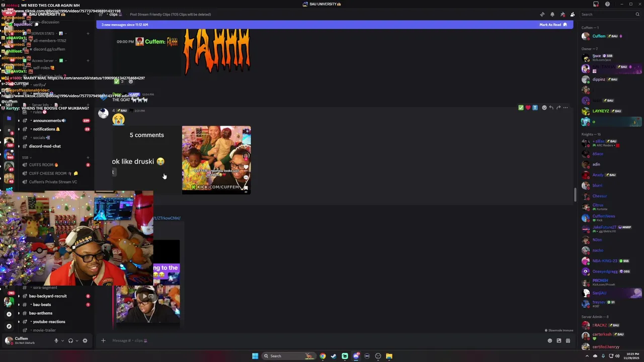Open File Explorer from taskbar
Viewport: 644px width, 362px height.
pyautogui.click(x=389, y=356)
